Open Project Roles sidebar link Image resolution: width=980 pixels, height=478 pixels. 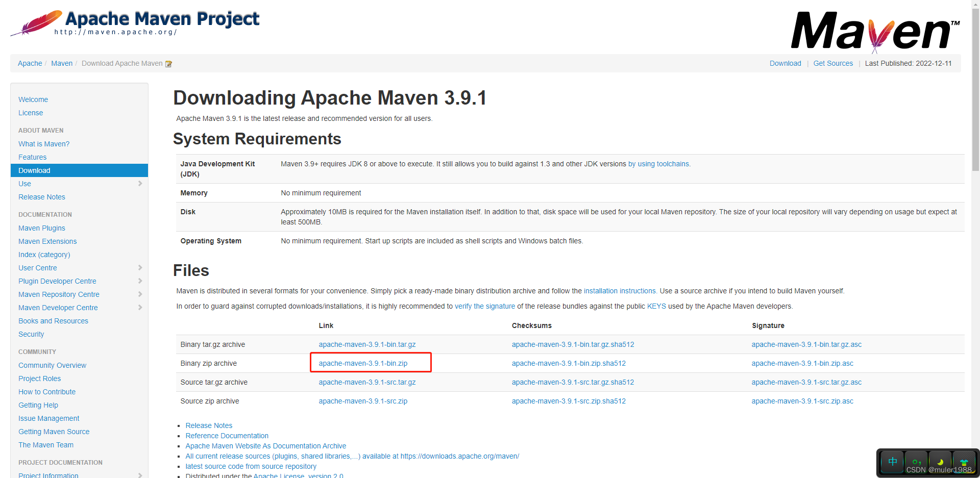[40, 379]
